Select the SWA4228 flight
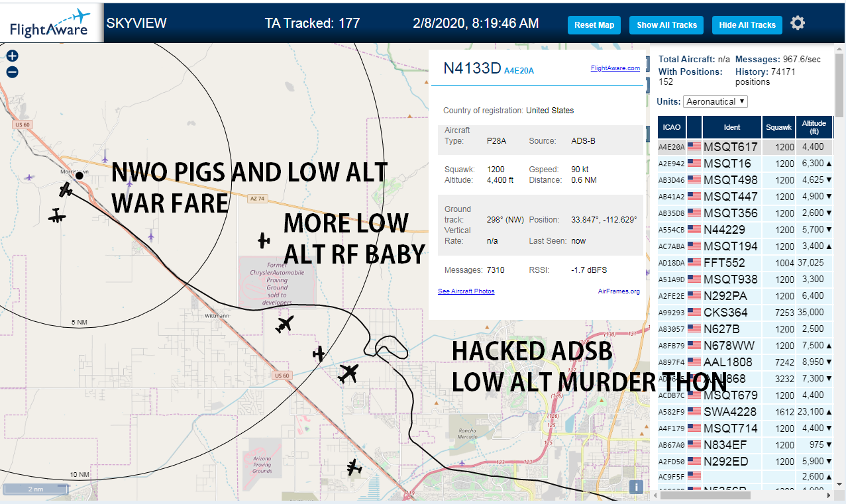 tap(745, 412)
